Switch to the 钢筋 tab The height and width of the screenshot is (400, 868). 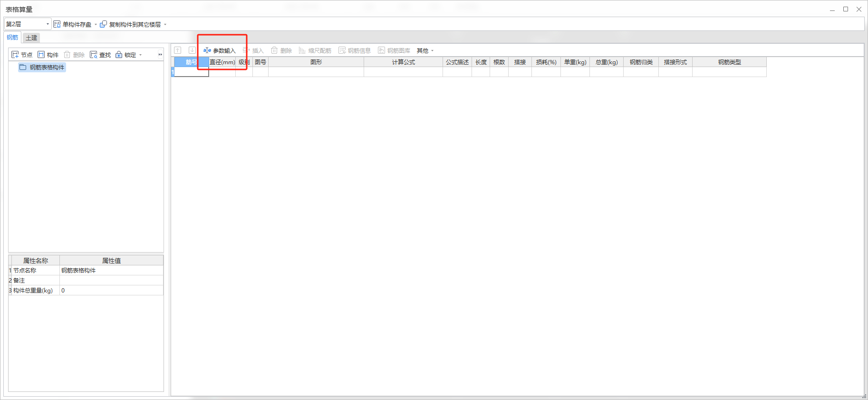12,38
